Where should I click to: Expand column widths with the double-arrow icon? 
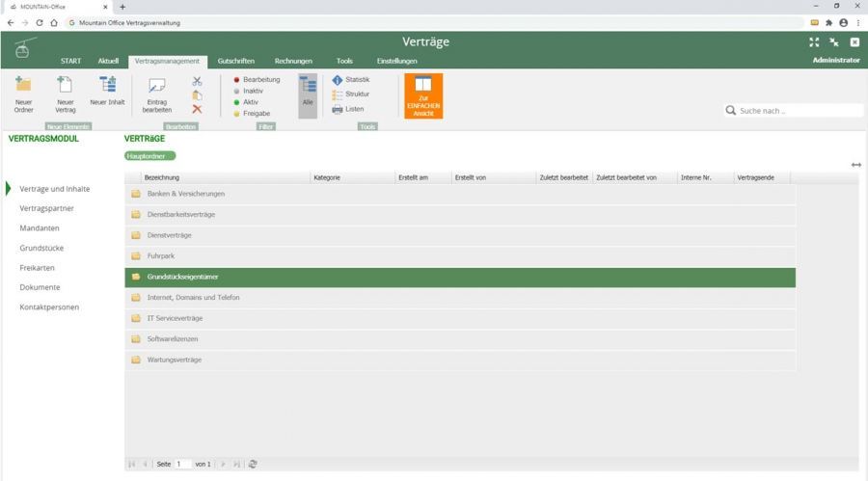pos(856,165)
